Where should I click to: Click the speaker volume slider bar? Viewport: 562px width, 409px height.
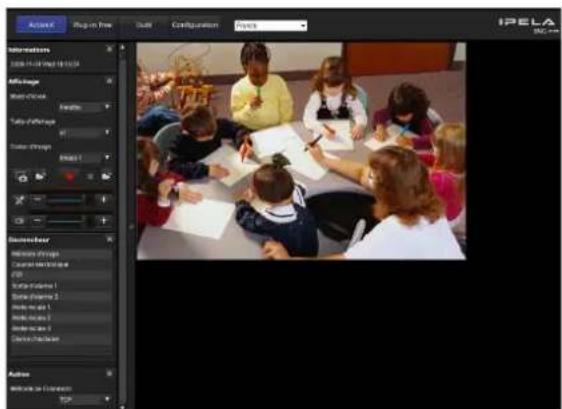point(67,200)
